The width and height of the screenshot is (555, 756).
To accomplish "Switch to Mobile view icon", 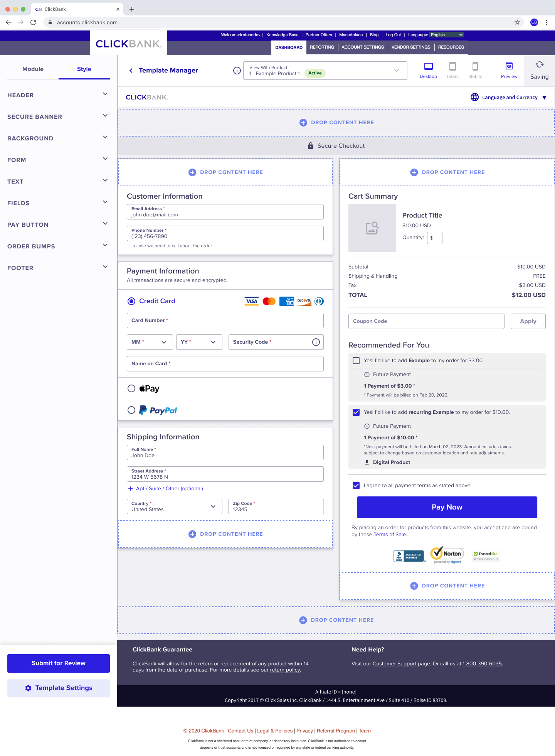I will click(475, 66).
